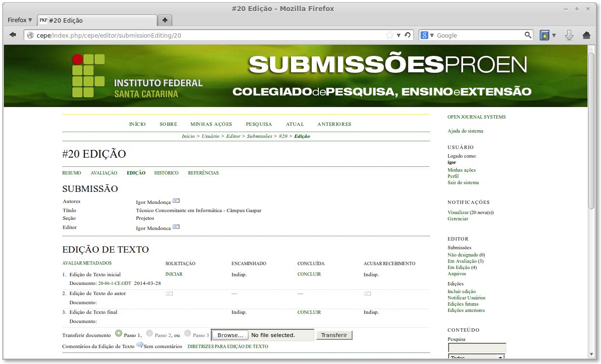Select the Passo 3 radio button
The width and height of the screenshot is (601, 364).
click(x=188, y=334)
